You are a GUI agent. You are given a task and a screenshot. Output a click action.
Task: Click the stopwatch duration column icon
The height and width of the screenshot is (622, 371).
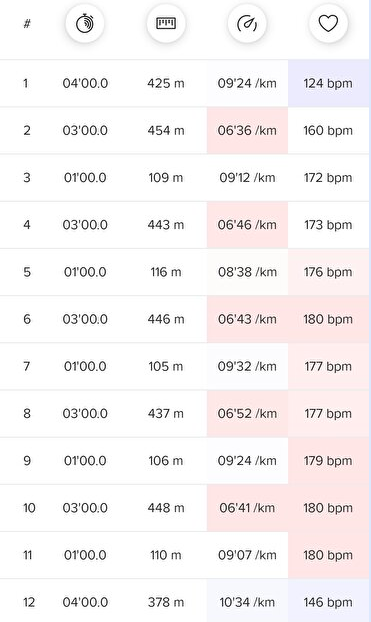pos(85,23)
